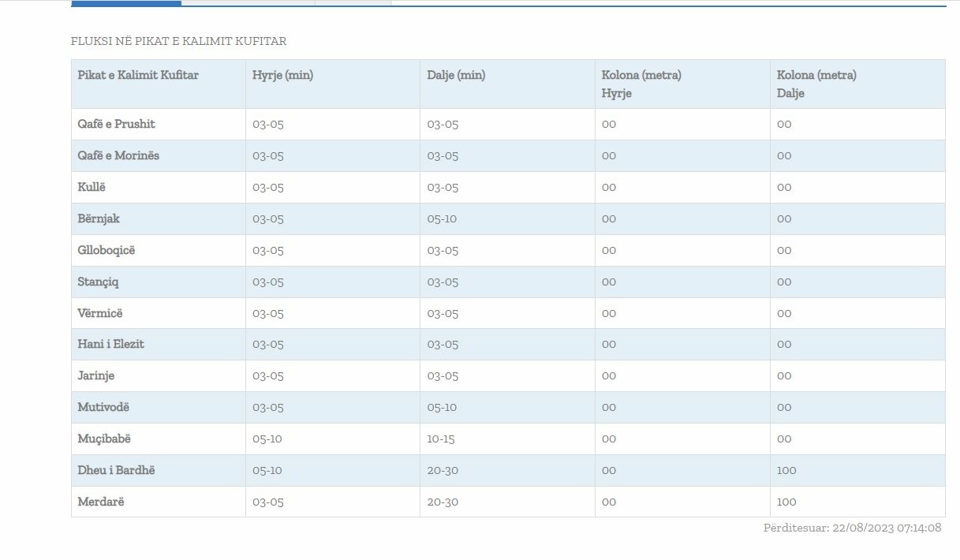Click the Jarinje crossing name
960x560 pixels.
click(95, 375)
